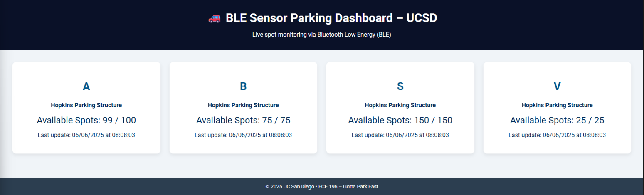
Task: Click Available Spots 150 / 150 text
Action: tap(400, 121)
